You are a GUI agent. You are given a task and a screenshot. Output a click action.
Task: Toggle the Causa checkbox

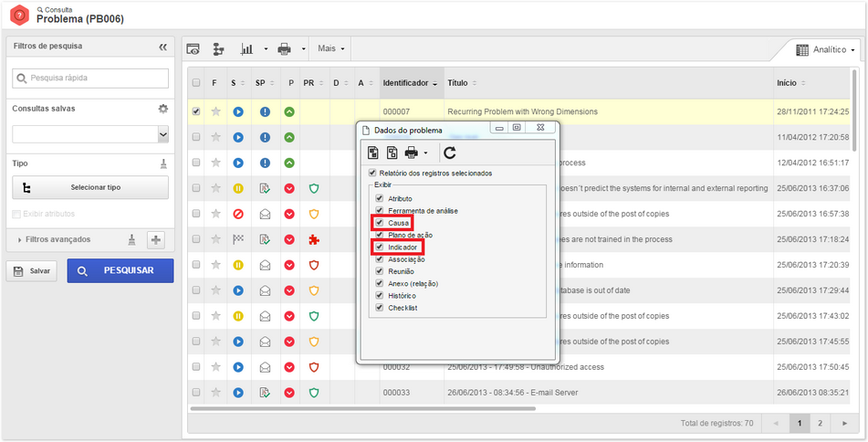coord(379,223)
